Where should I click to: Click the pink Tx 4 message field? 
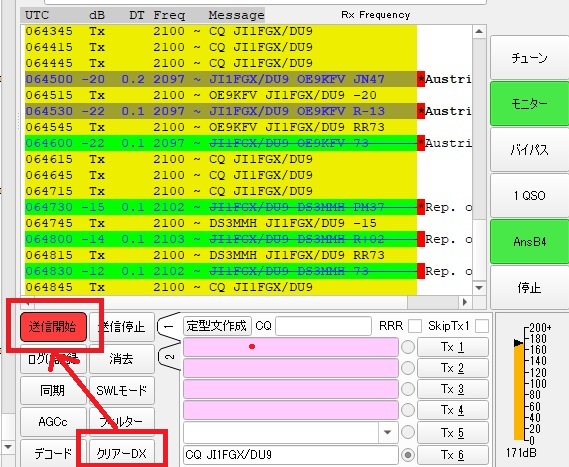(291, 410)
